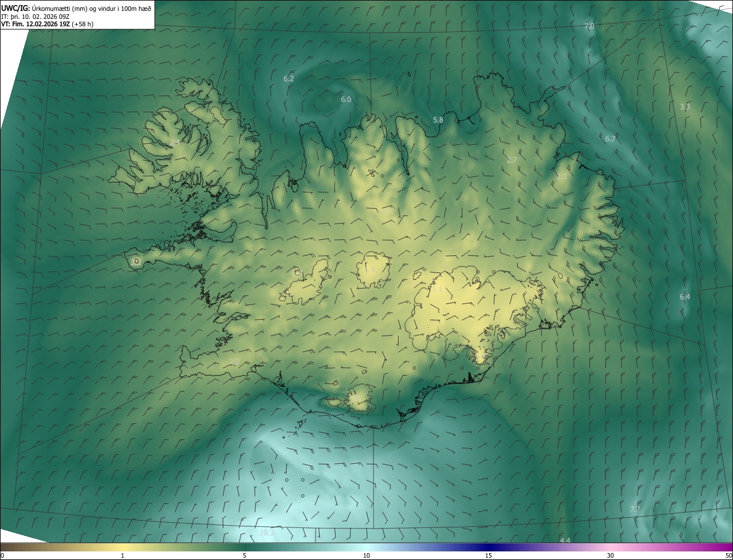The width and height of the screenshot is (733, 560).
Task: Click the 15 tick on color legend
Action: click(x=488, y=555)
